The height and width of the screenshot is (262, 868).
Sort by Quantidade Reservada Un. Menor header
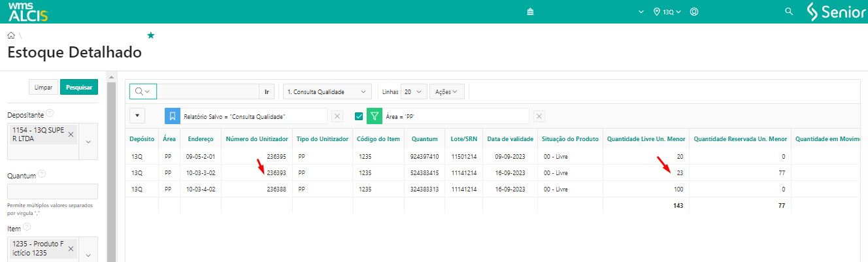tap(740, 139)
